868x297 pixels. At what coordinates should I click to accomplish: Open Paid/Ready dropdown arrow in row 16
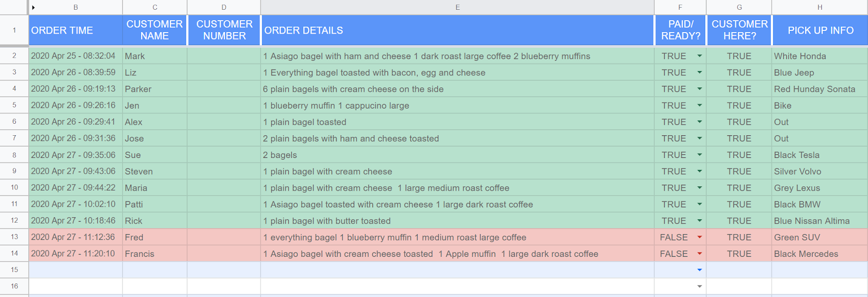[x=699, y=286]
